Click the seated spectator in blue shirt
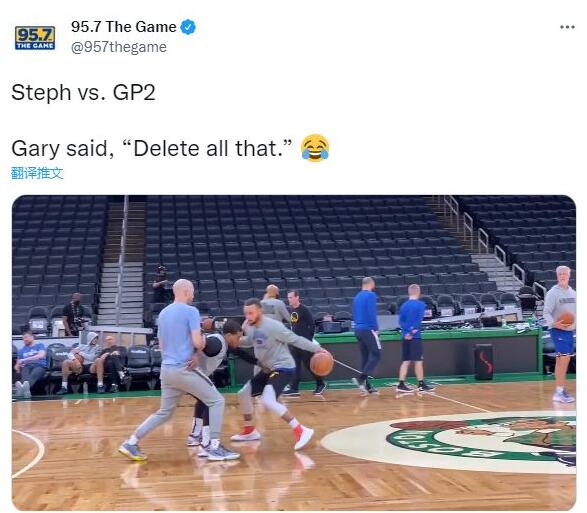The width and height of the screenshot is (587, 513). pyautogui.click(x=30, y=363)
